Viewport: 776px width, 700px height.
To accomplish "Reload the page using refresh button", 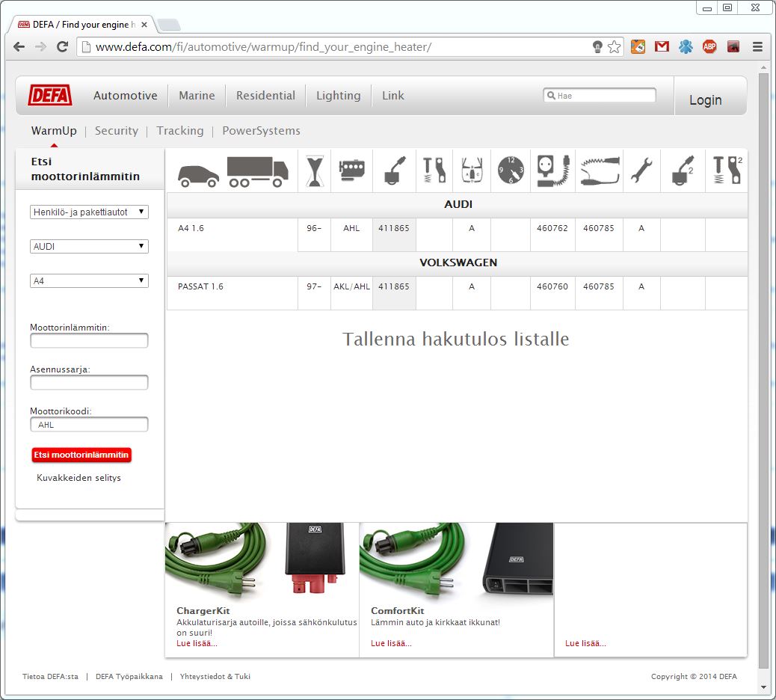I will [63, 46].
